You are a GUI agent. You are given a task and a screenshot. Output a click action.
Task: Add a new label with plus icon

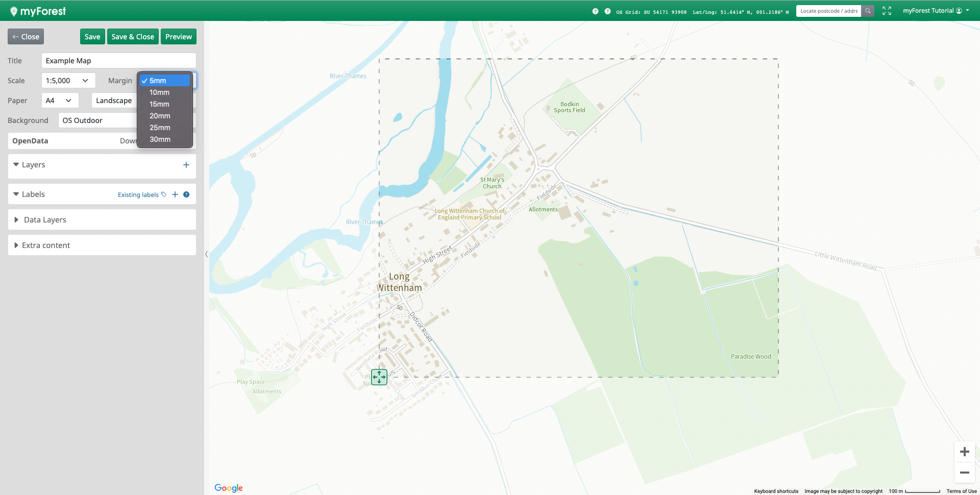point(175,194)
